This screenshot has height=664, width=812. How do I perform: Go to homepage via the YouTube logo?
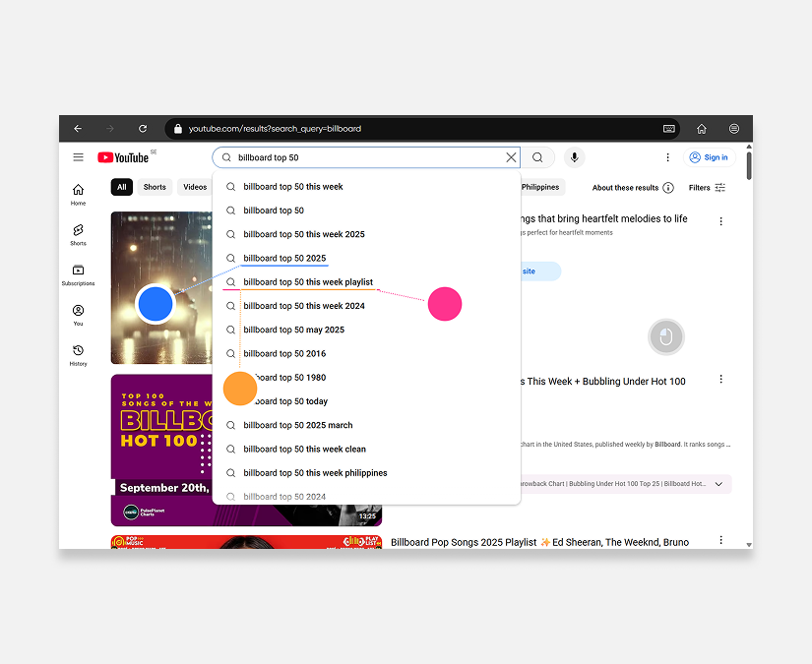pos(124,156)
